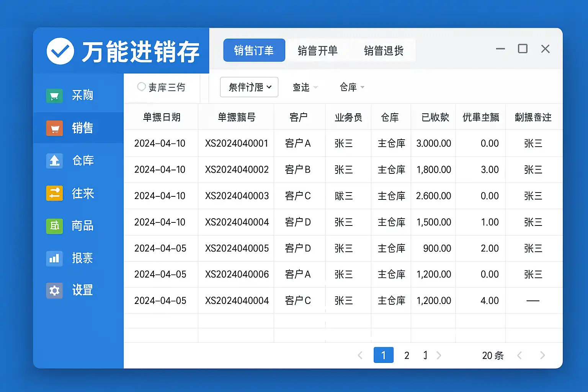
Task: Open order XS2024040002 row
Action: tap(237, 170)
